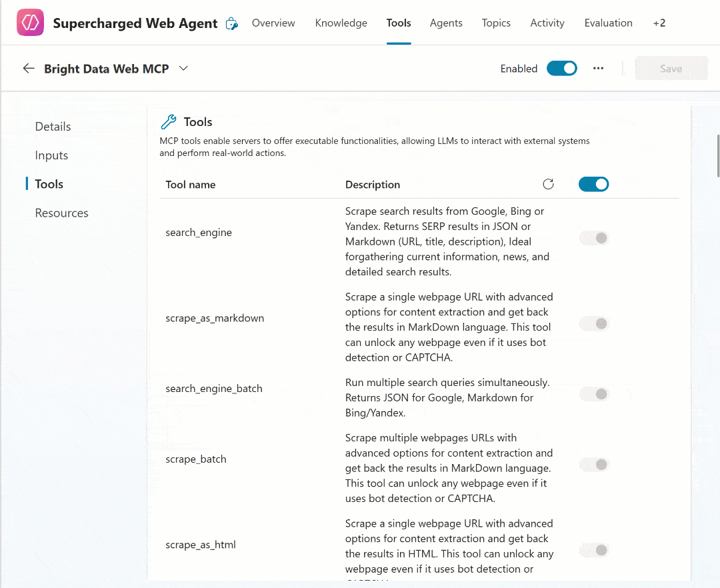This screenshot has height=588, width=720.
Task: Toggle the scrape_batch tool switch
Action: tap(594, 465)
